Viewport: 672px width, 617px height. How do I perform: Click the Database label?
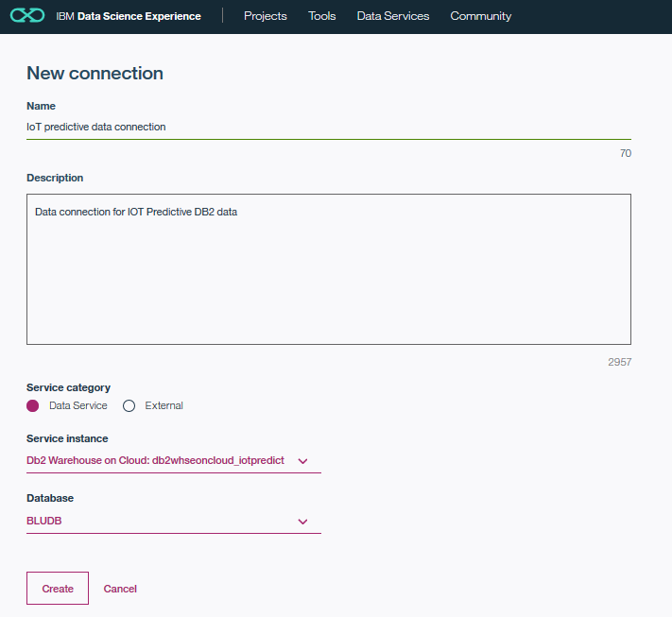pyautogui.click(x=50, y=498)
